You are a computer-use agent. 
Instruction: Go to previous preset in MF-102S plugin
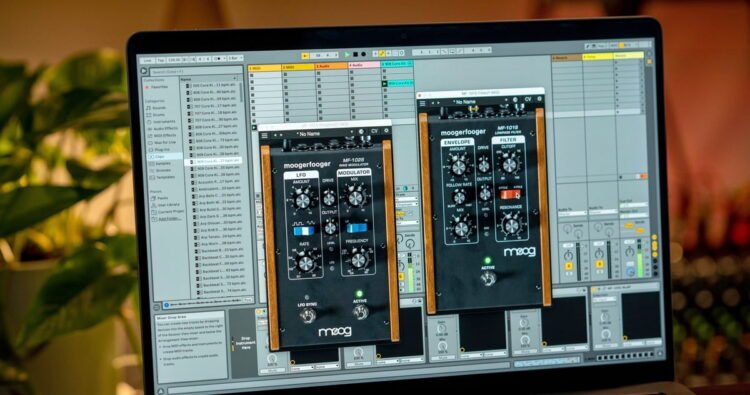pyautogui.click(x=275, y=135)
